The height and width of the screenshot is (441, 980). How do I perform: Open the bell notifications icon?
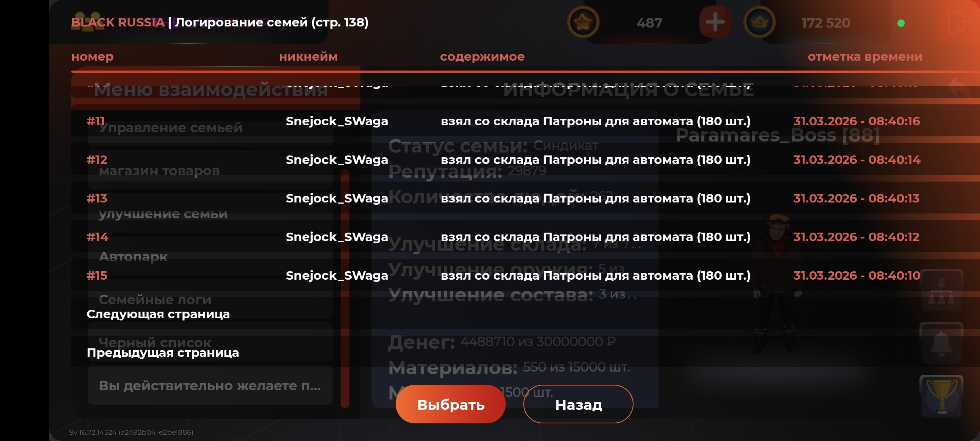[x=941, y=343]
